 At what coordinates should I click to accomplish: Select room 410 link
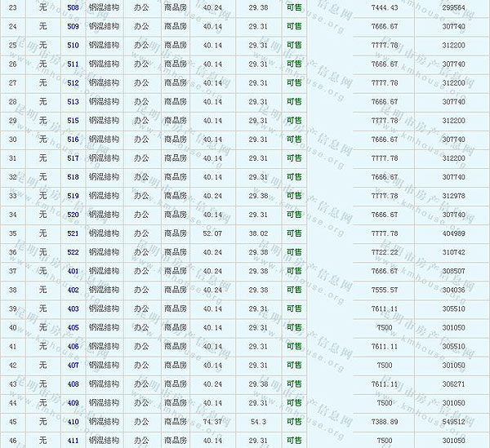coord(73,422)
